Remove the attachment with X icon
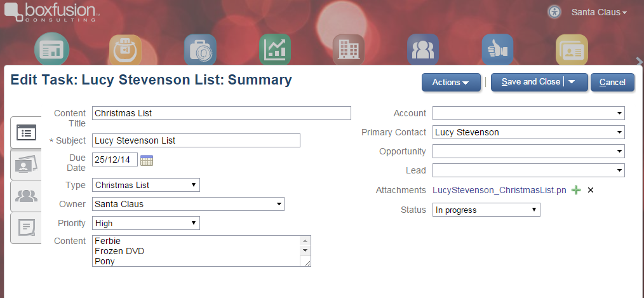This screenshot has height=298, width=644. click(591, 190)
